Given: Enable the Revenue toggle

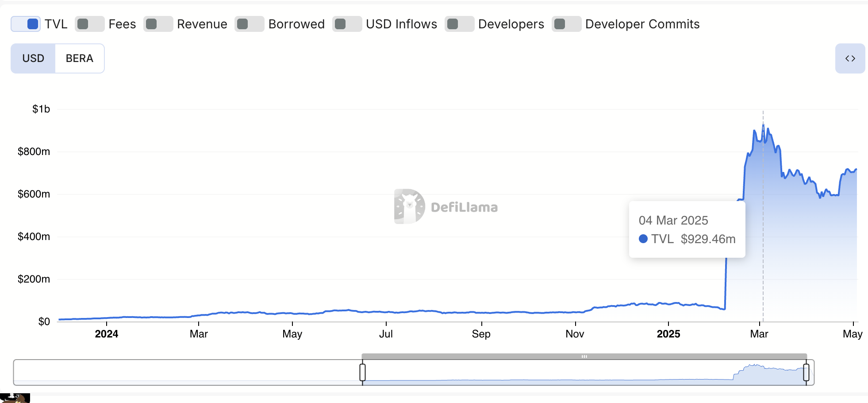Looking at the screenshot, I should point(158,24).
